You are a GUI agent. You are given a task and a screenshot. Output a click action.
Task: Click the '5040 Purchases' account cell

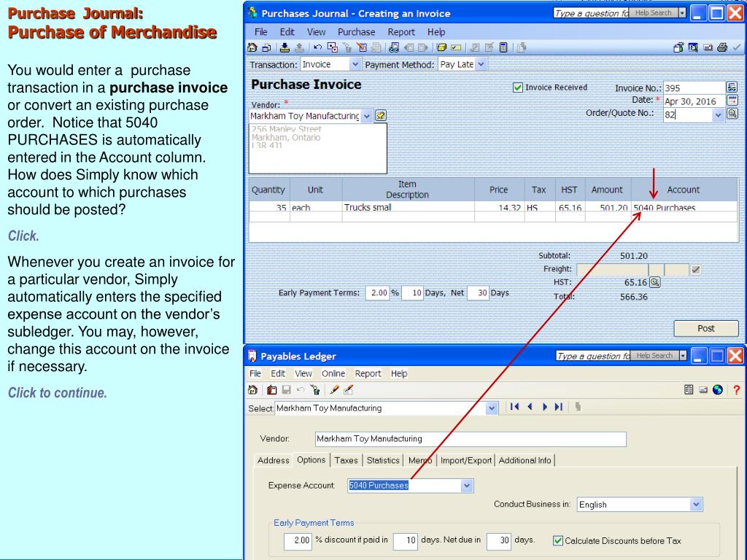tap(684, 207)
